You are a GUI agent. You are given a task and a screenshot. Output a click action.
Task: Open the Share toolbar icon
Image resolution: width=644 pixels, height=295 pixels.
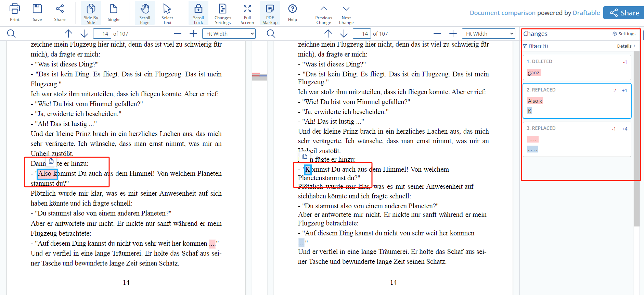click(60, 13)
